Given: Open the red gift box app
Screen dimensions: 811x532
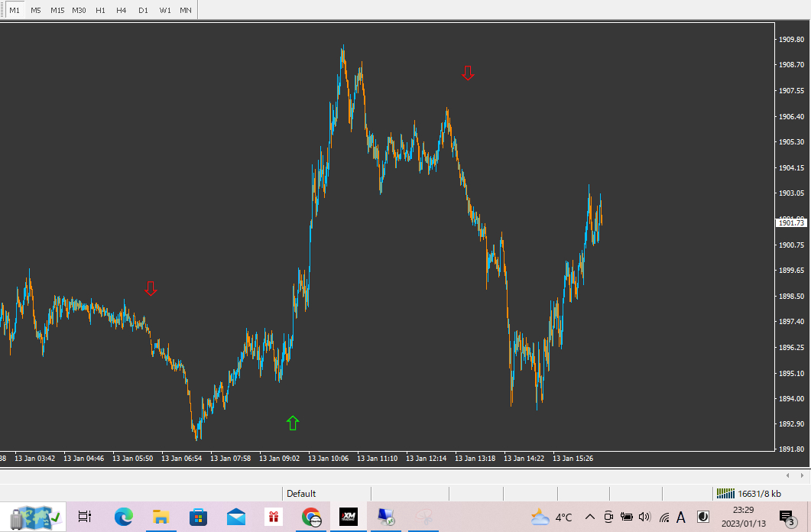Looking at the screenshot, I should 274,517.
